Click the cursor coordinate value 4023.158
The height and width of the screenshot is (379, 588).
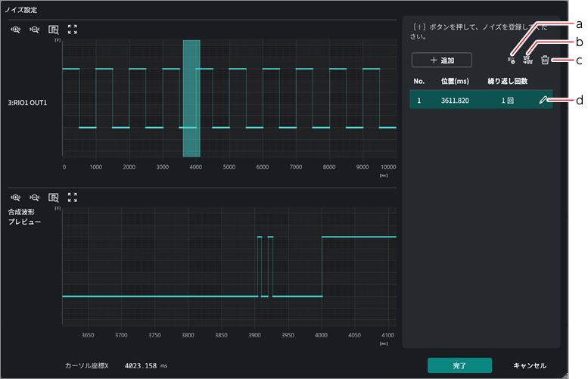pos(141,365)
